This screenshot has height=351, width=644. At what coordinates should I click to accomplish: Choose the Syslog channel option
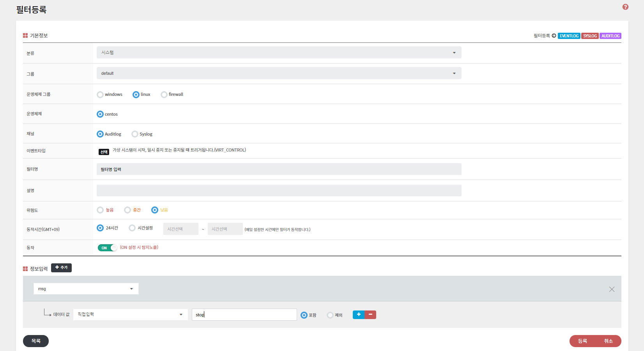135,134
